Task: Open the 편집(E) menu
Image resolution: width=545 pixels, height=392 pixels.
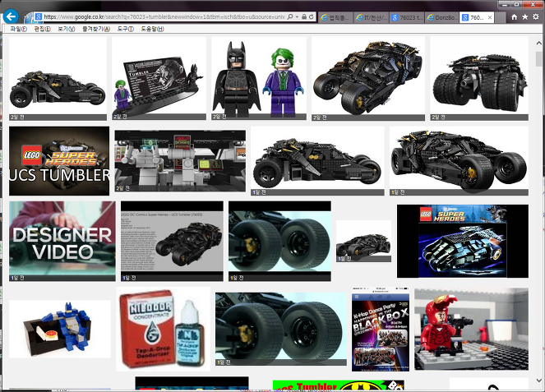Action: [42, 29]
